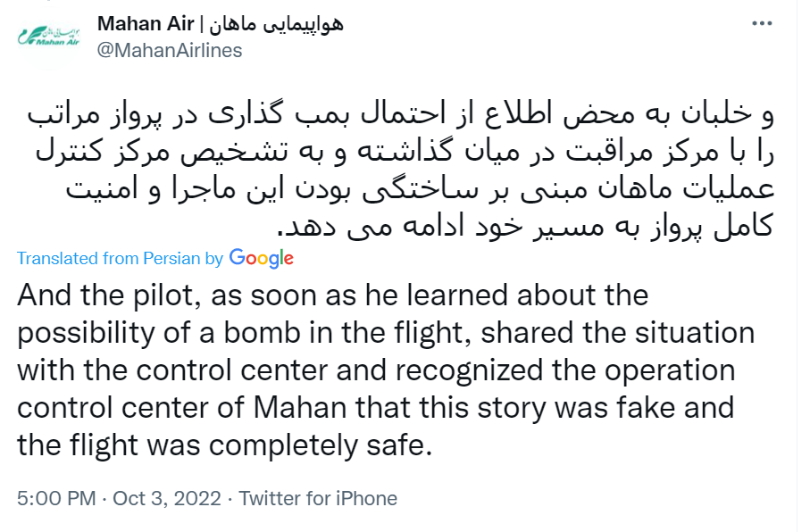
Task: Click the "Translated from Persian by" label
Action: click(x=120, y=259)
